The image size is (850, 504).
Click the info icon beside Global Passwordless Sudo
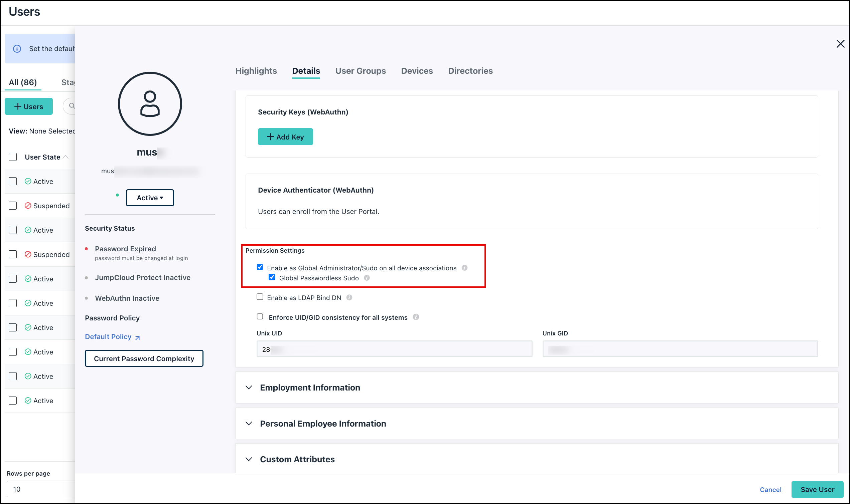pyautogui.click(x=367, y=278)
